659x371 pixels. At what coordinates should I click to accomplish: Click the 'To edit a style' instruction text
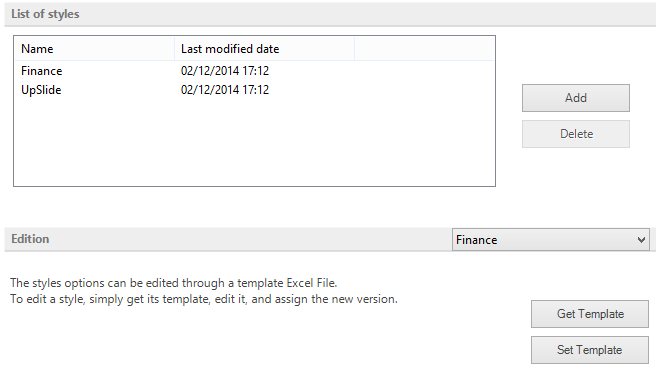(x=204, y=299)
